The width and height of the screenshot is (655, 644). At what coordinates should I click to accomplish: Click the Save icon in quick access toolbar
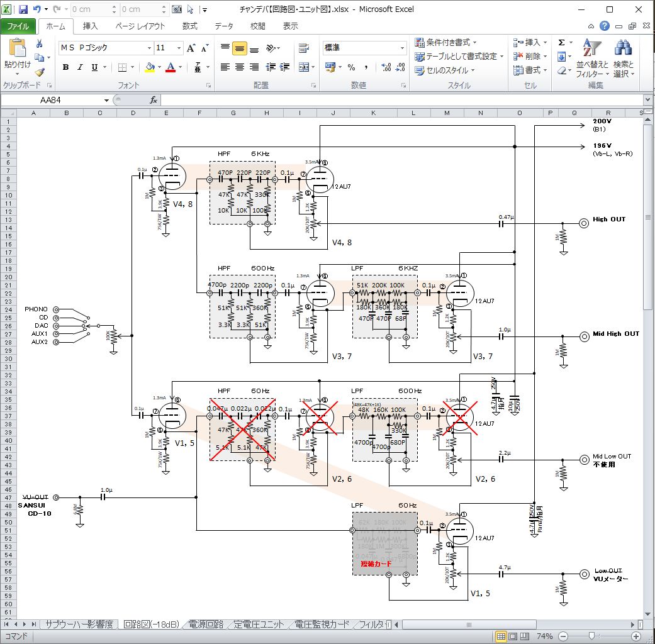pyautogui.click(x=23, y=9)
